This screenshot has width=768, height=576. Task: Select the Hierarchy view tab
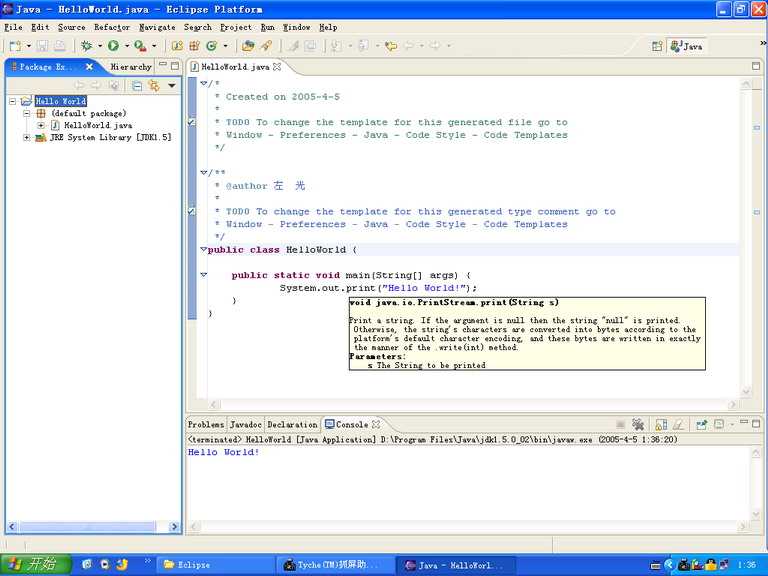click(x=130, y=67)
